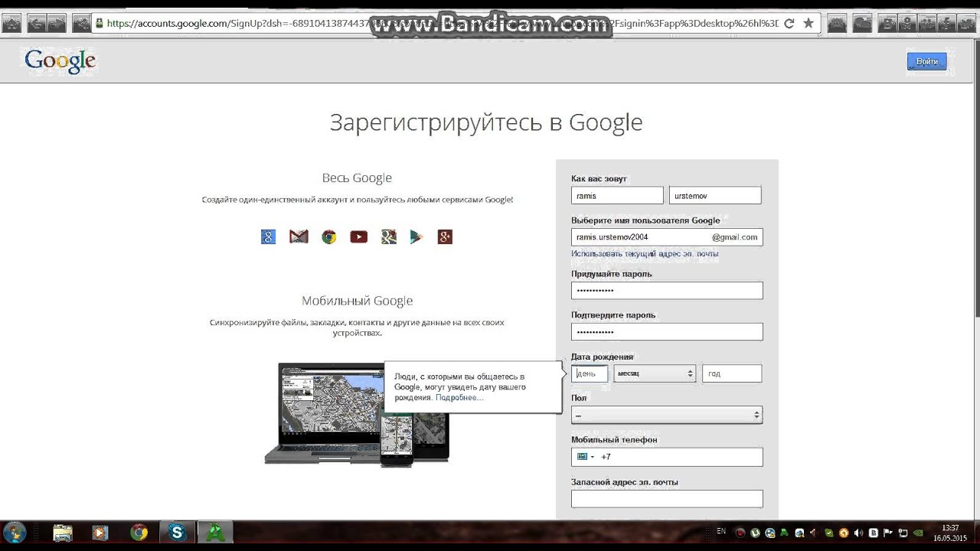This screenshot has height=551, width=980.
Task: Click the 'Использовать текущий адрес эл. почты' link
Action: coord(645,253)
